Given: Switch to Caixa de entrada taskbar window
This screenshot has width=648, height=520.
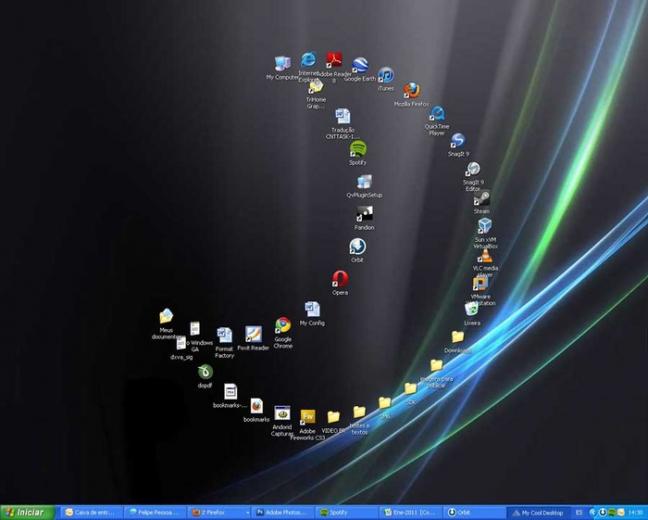Looking at the screenshot, I should coord(92,513).
